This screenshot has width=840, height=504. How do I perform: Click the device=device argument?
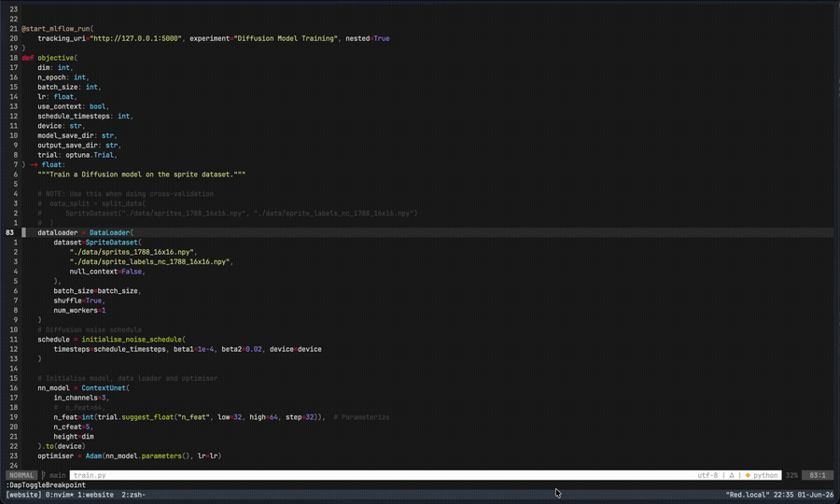[296, 349]
